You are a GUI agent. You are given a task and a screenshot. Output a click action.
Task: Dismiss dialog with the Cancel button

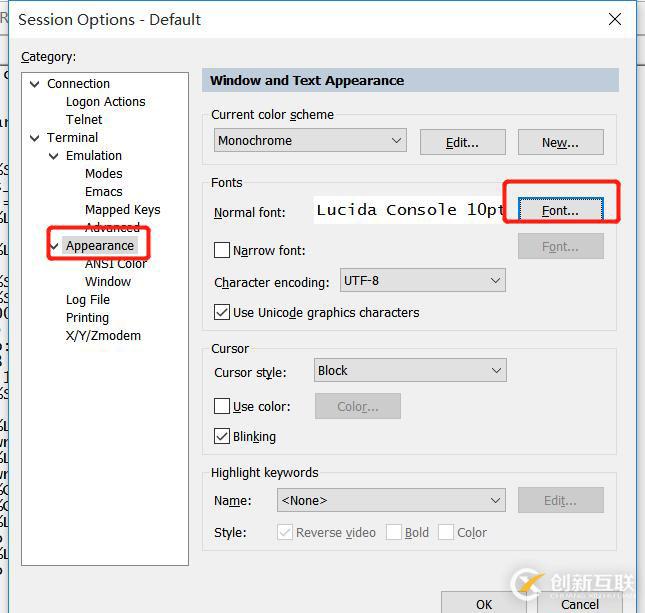[580, 603]
